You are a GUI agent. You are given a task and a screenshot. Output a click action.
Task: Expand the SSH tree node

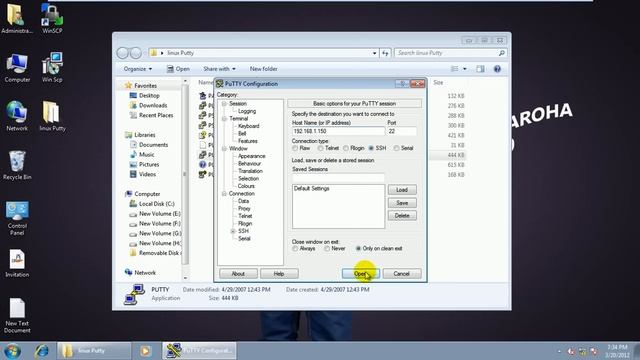coord(233,231)
